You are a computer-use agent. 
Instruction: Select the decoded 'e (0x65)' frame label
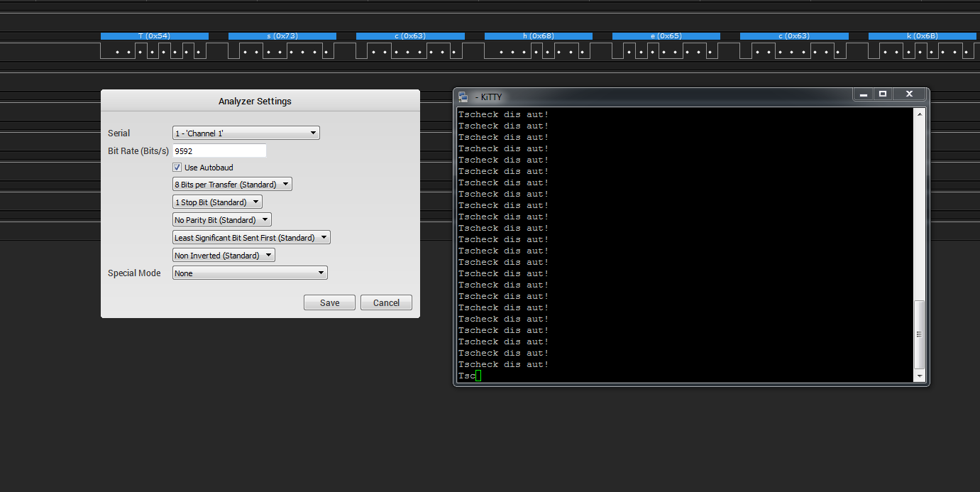(666, 35)
